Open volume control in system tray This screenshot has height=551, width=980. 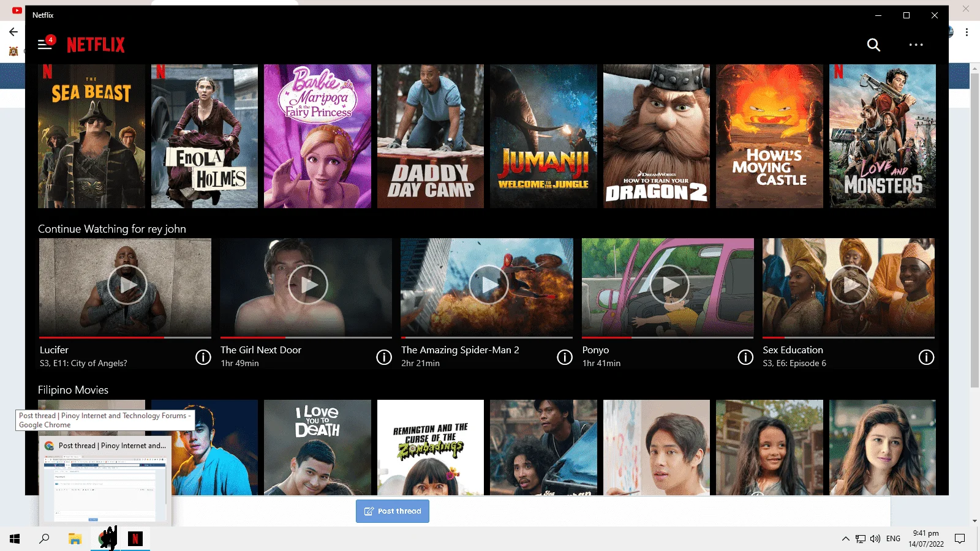(875, 539)
